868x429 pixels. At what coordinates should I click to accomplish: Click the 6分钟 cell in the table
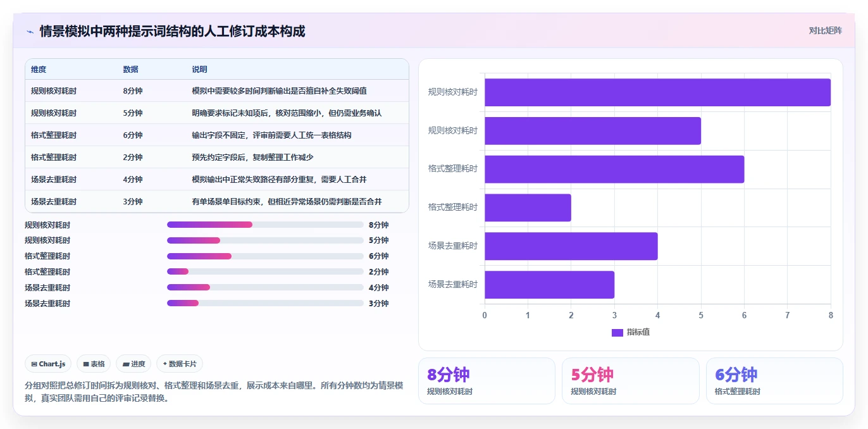tap(133, 135)
